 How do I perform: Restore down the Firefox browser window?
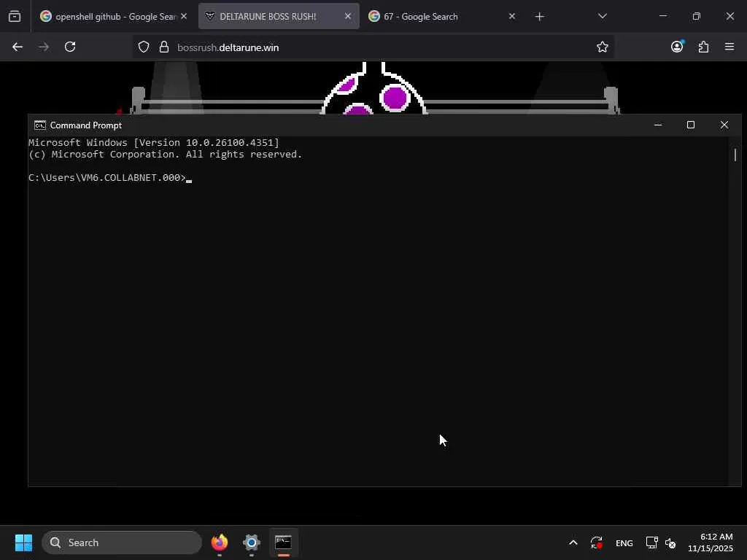tap(697, 16)
